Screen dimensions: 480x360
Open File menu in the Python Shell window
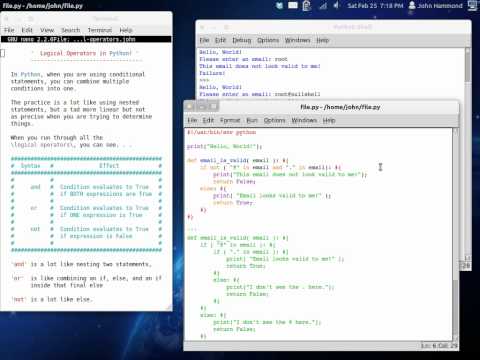click(204, 40)
